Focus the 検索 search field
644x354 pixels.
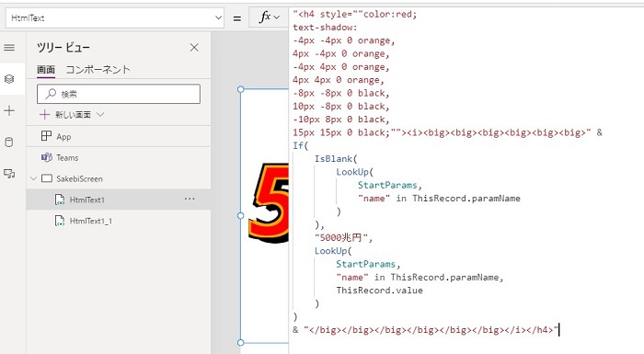pyautogui.click(x=119, y=94)
